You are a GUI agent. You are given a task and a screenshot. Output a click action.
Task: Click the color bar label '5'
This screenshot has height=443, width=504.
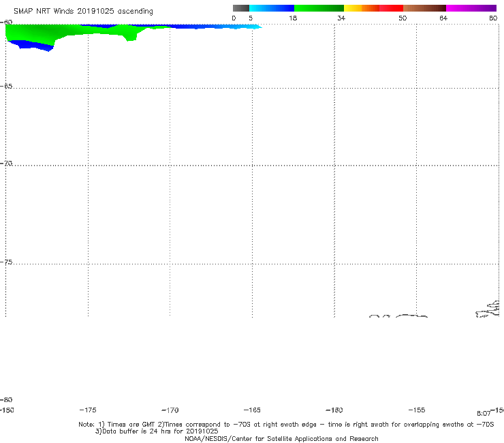tap(251, 18)
